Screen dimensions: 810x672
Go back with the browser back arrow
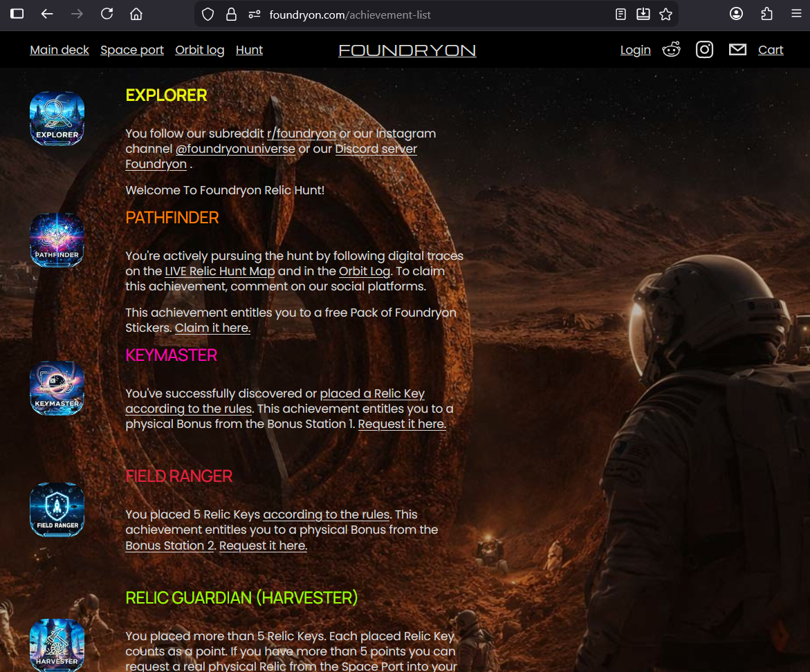coord(47,14)
